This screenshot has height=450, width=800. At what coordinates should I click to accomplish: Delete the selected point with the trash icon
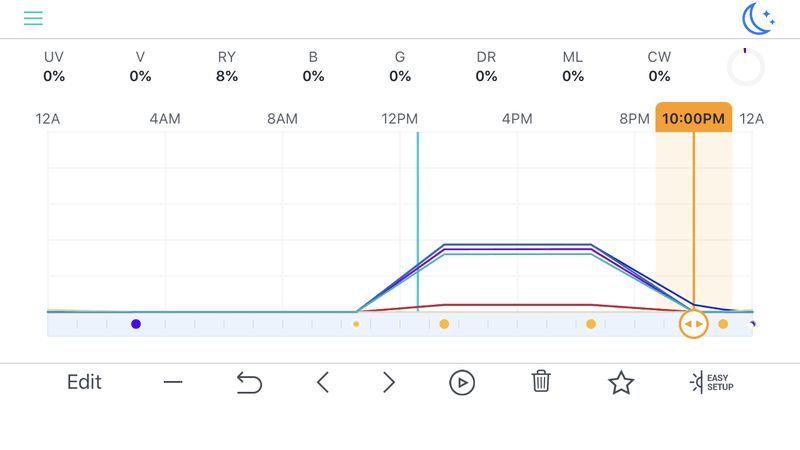tap(541, 382)
